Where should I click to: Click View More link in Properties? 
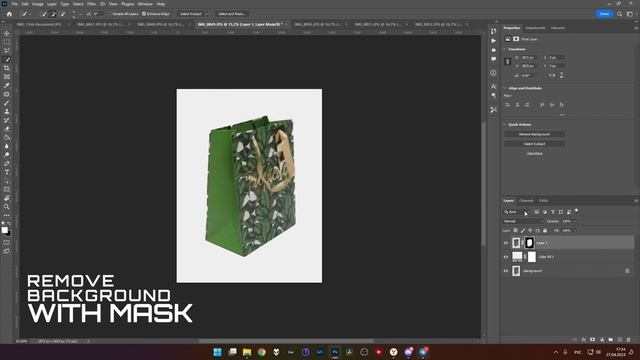pos(534,153)
